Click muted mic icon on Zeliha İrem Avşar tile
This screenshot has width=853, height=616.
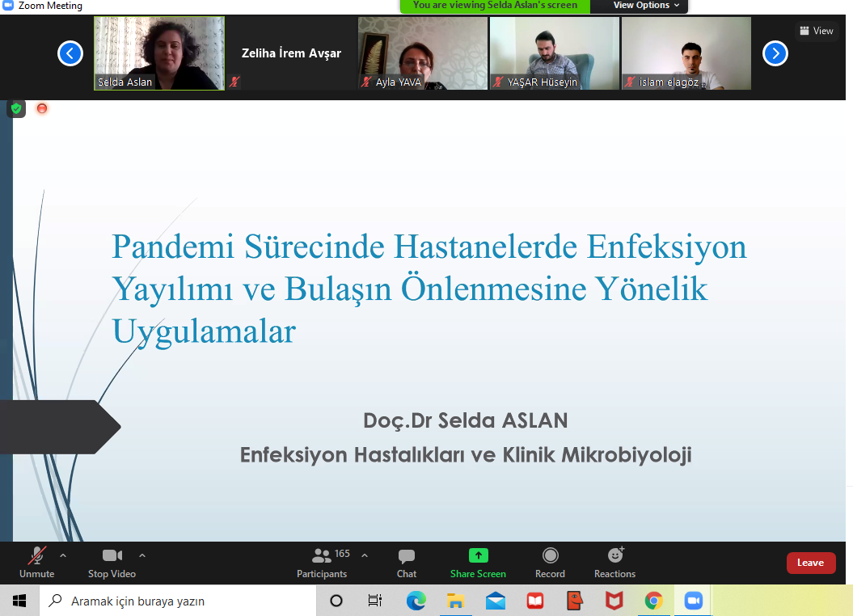coord(234,82)
